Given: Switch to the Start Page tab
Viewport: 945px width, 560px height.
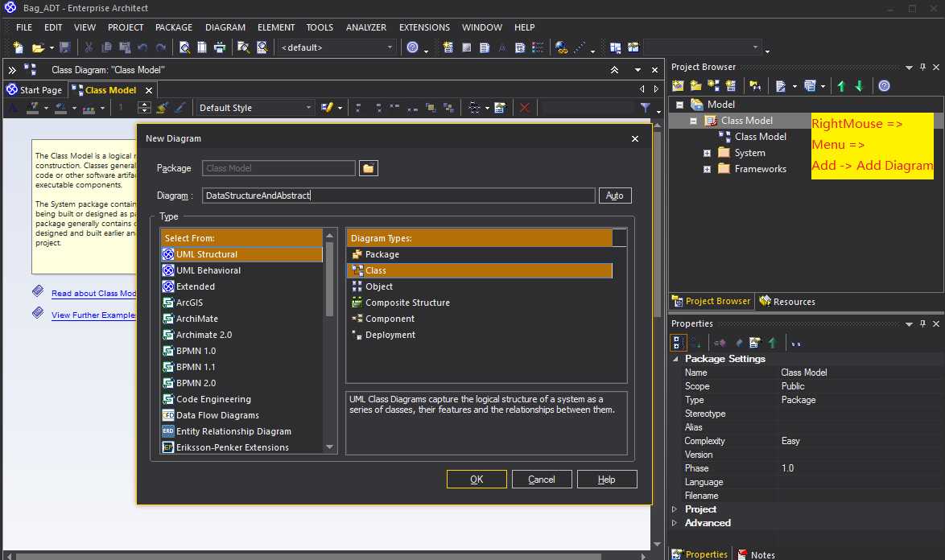Looking at the screenshot, I should tap(35, 90).
